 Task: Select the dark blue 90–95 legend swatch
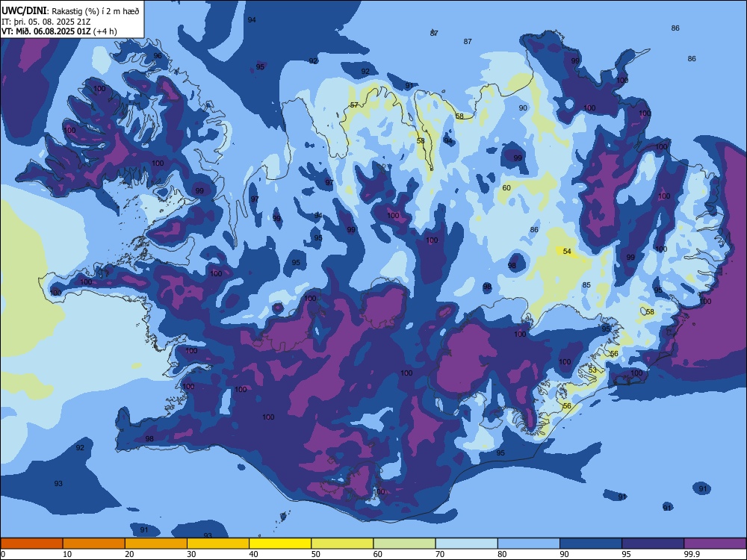click(x=591, y=544)
